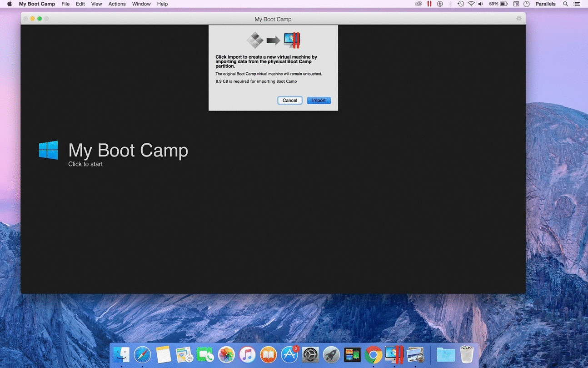Click the keyboard viewer icon in menu bar

(516, 4)
